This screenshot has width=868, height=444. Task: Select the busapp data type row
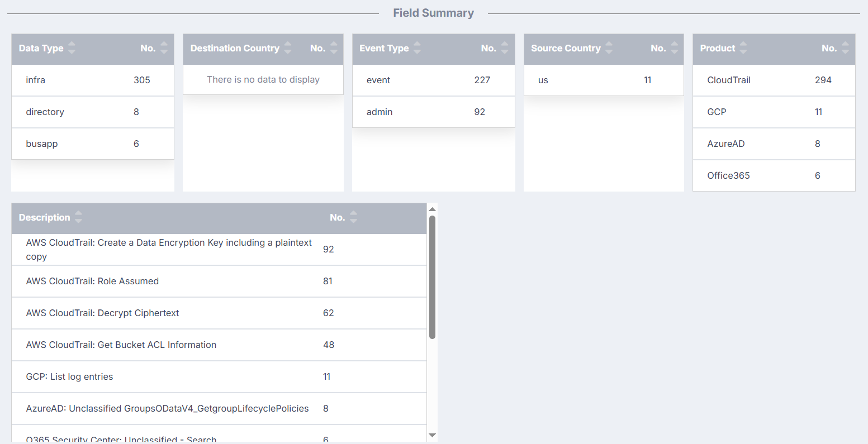pyautogui.click(x=93, y=144)
